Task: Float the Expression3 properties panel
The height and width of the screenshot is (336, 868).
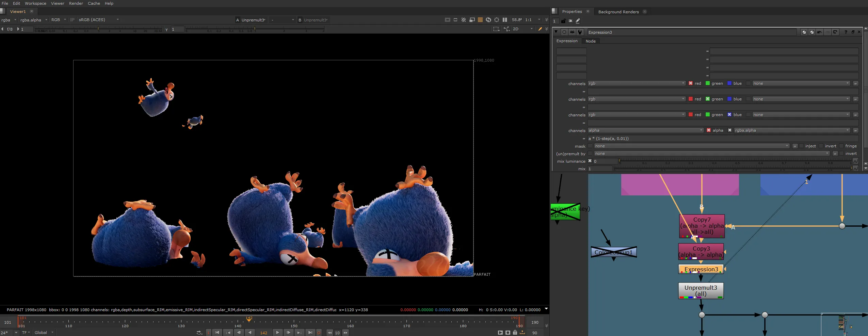Action: pyautogui.click(x=853, y=32)
